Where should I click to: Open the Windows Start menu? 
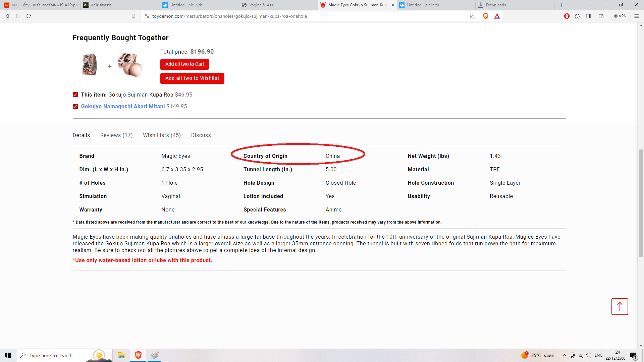click(8, 355)
